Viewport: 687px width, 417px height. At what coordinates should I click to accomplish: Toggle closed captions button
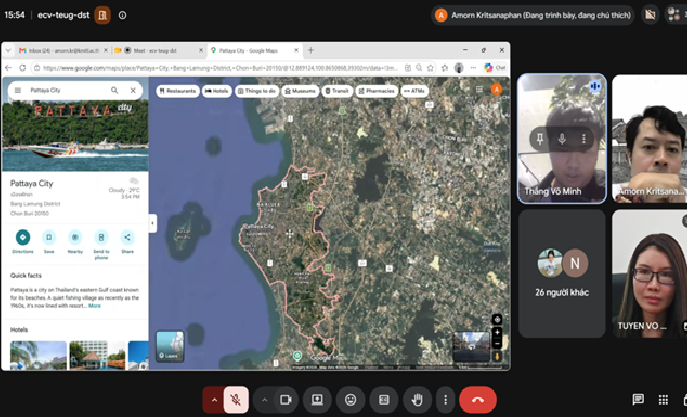pyautogui.click(x=384, y=399)
